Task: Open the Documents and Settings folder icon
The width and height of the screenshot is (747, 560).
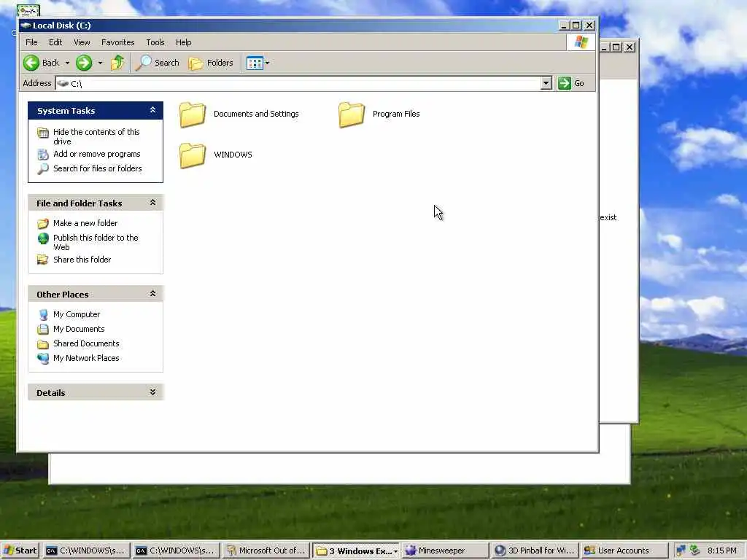Action: tap(193, 114)
